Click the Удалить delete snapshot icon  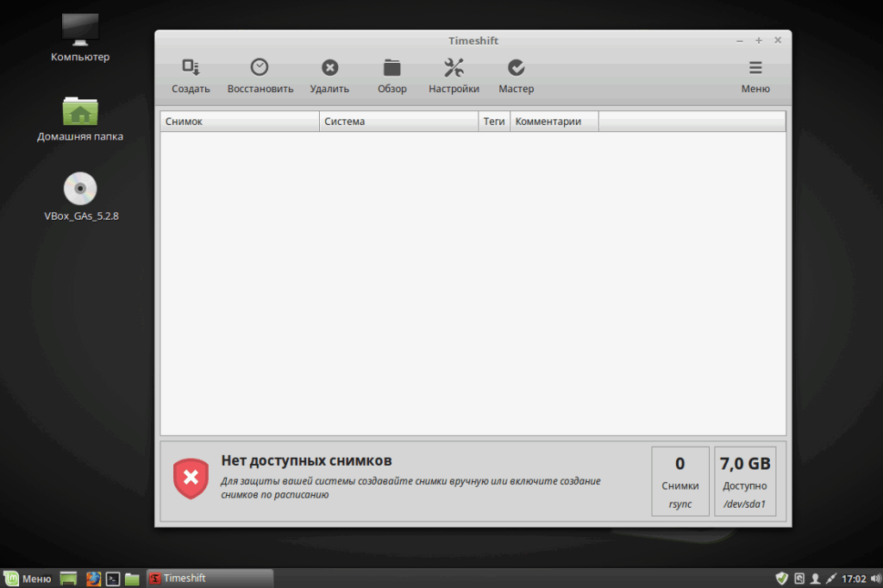329,67
